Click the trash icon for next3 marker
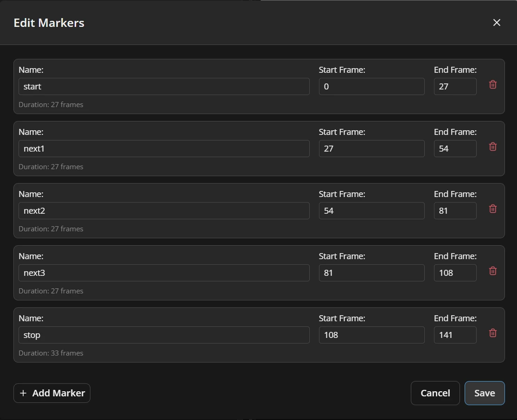This screenshot has width=517, height=420. pos(492,271)
